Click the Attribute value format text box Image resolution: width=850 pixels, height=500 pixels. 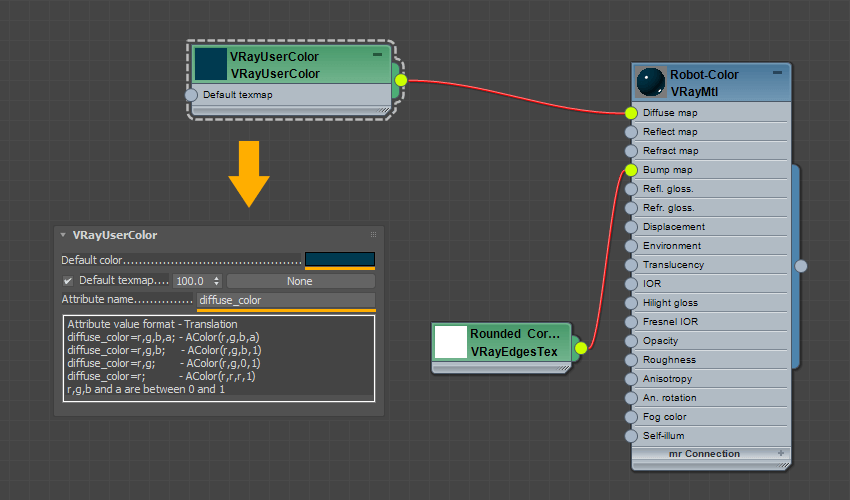[219, 358]
